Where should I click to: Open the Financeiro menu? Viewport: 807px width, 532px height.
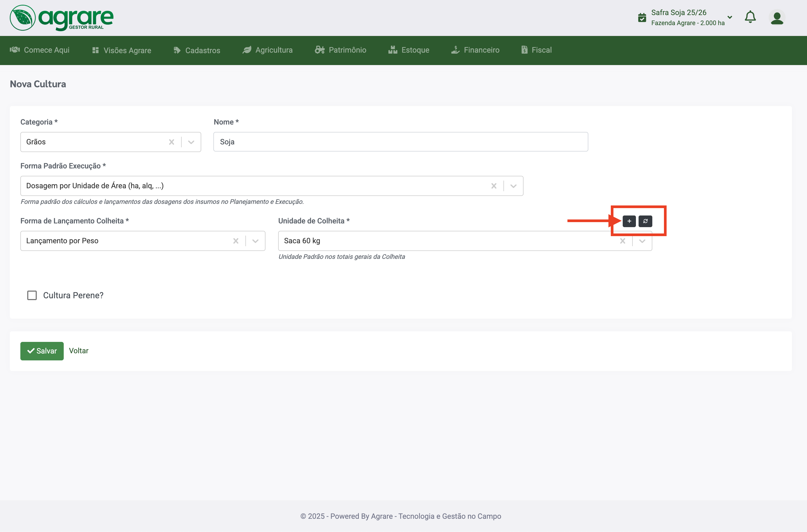point(475,50)
